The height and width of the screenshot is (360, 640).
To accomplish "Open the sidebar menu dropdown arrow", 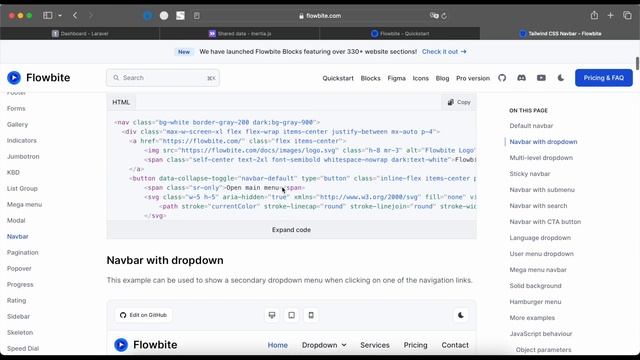I will (x=60, y=16).
